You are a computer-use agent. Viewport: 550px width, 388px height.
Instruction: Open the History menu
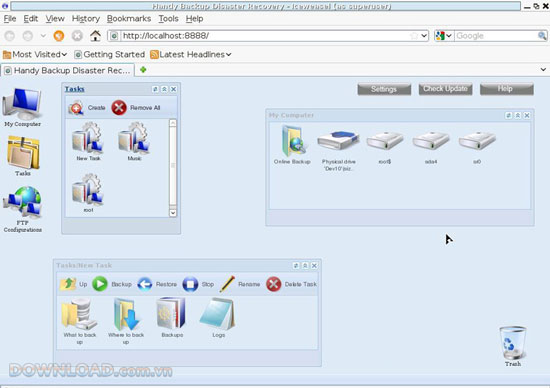[86, 19]
